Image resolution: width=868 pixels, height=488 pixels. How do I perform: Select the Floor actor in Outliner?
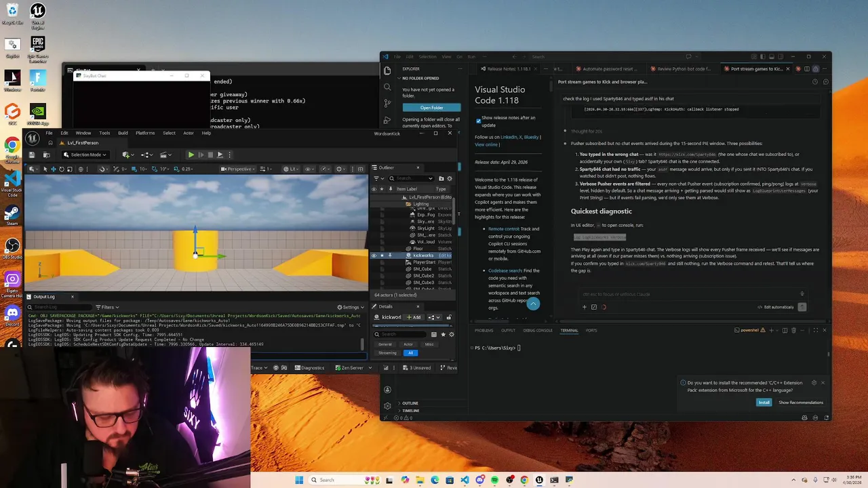coord(418,249)
